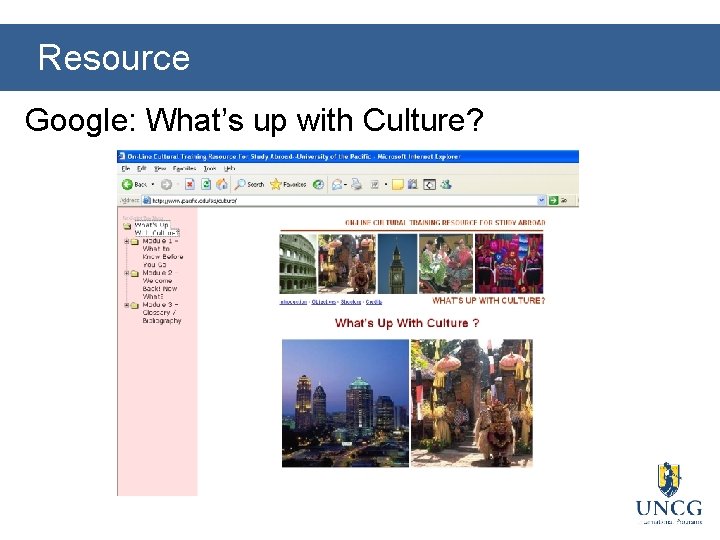Click the Big Ben clock tower photo
The width and height of the screenshot is (720, 540).
pyautogui.click(x=397, y=264)
